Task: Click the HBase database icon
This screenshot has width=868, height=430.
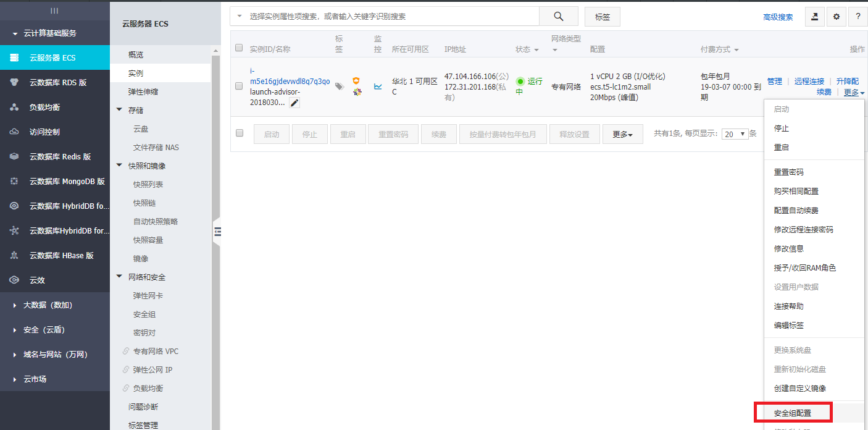Action: point(14,255)
